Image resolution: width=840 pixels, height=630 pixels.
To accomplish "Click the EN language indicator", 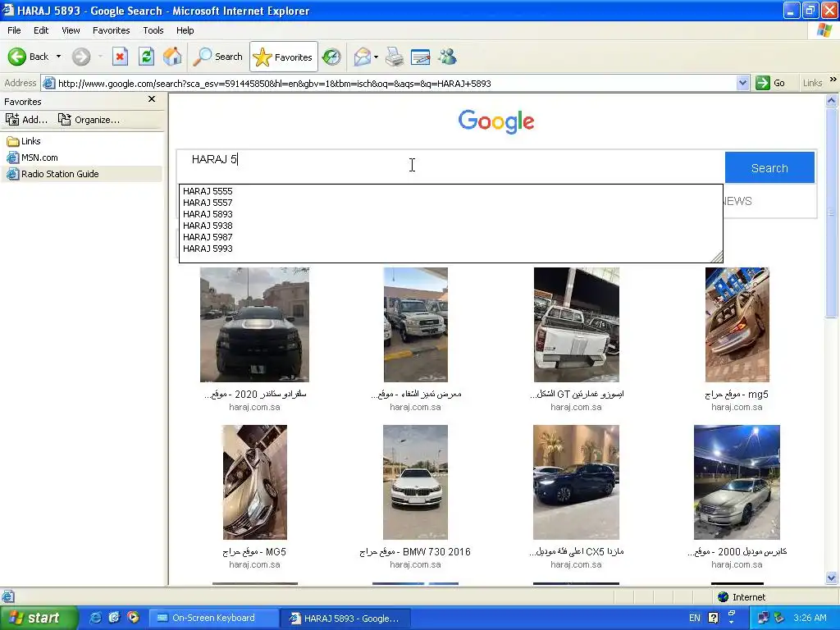I will [x=694, y=618].
